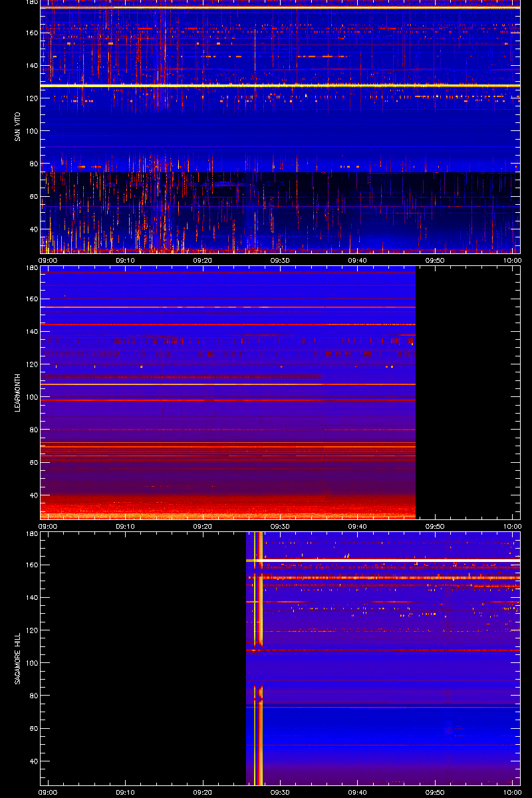Image resolution: width=532 pixels, height=798 pixels.
Task: Pick the 80 frequency tick on Sagamore Hill axis
Action: (x=33, y=696)
